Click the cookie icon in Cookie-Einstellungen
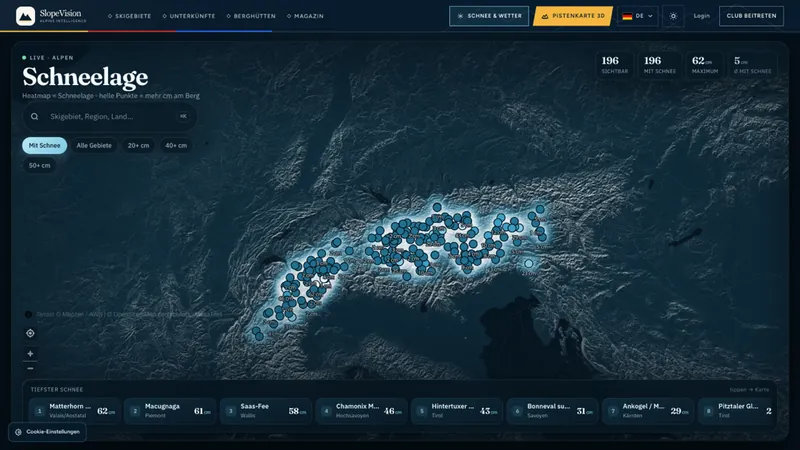 coord(18,432)
